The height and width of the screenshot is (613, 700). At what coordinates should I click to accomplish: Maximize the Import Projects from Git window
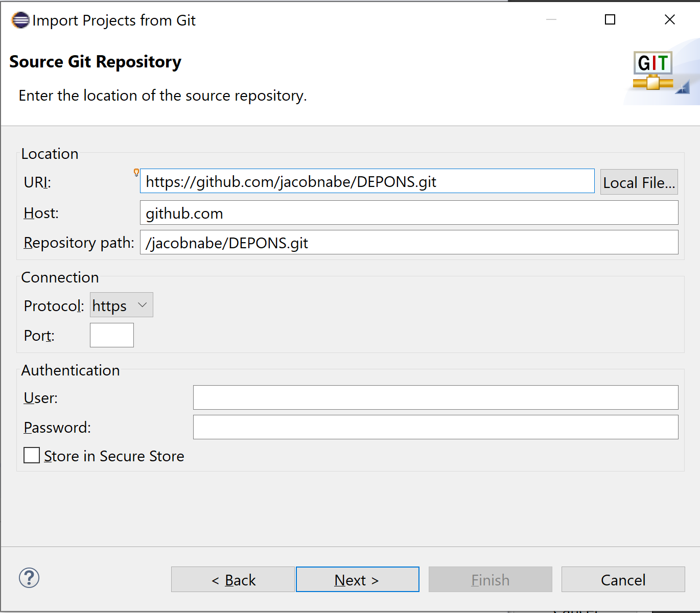(x=610, y=19)
